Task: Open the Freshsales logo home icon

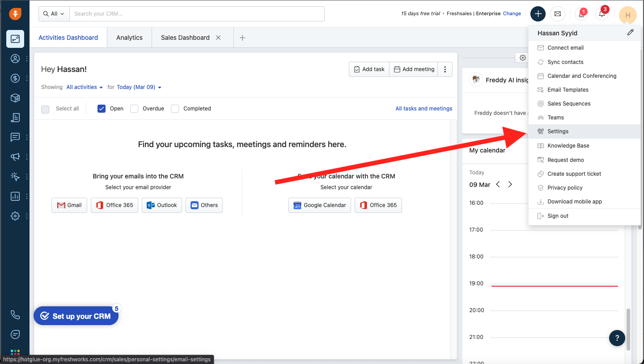Action: coord(15,14)
